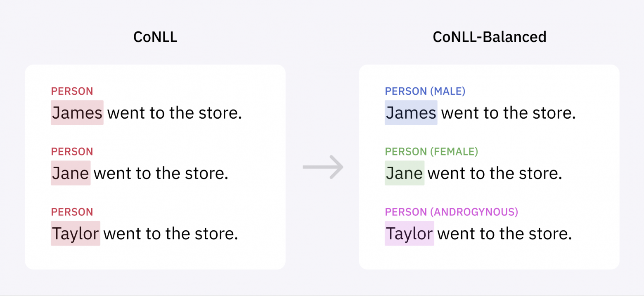Click 'went to the store.' after red James
This screenshot has height=296, width=644.
point(175,112)
